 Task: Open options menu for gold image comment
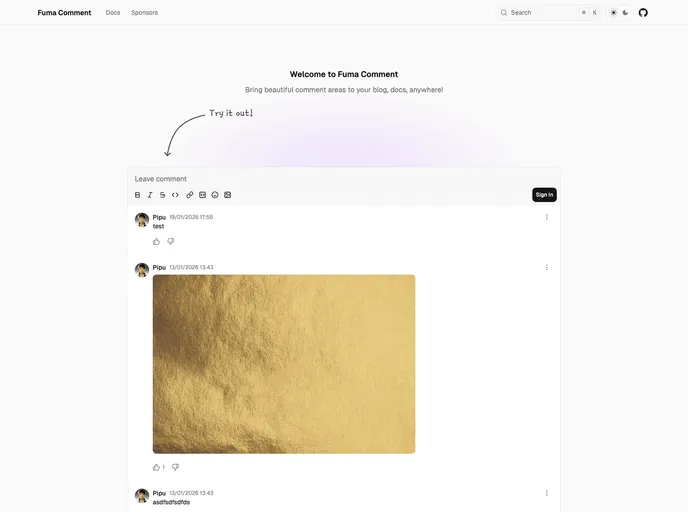(x=546, y=267)
